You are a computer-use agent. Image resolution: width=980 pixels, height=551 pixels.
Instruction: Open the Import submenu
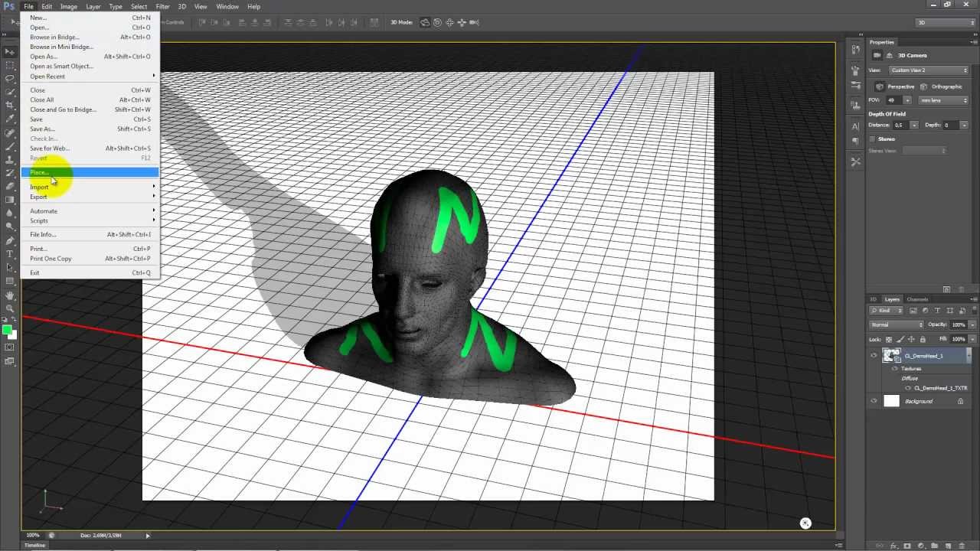point(90,187)
